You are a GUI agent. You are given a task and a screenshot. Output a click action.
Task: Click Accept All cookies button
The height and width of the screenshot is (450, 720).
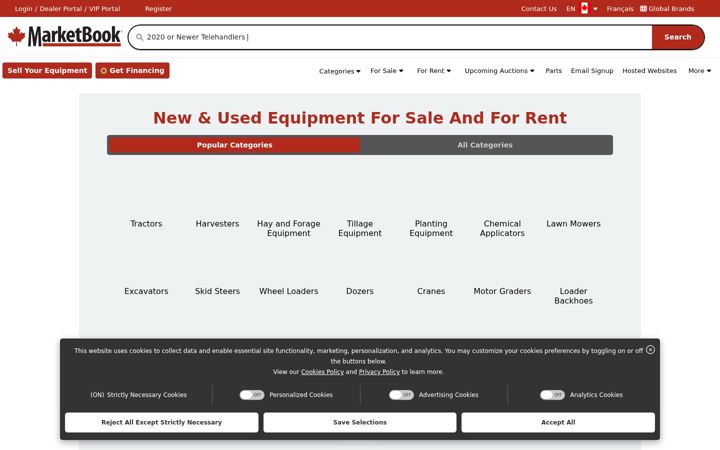[558, 422]
